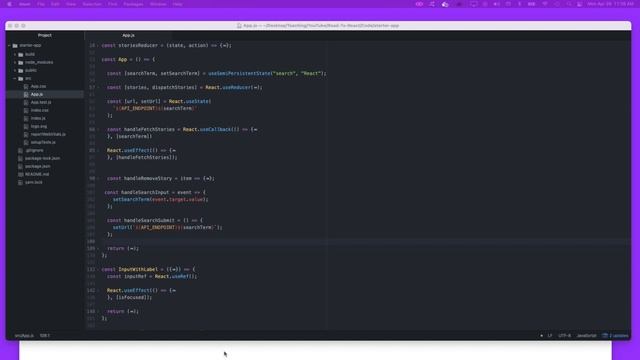Click the 2 updates status bar button
The height and width of the screenshot is (360, 640).
616,336
